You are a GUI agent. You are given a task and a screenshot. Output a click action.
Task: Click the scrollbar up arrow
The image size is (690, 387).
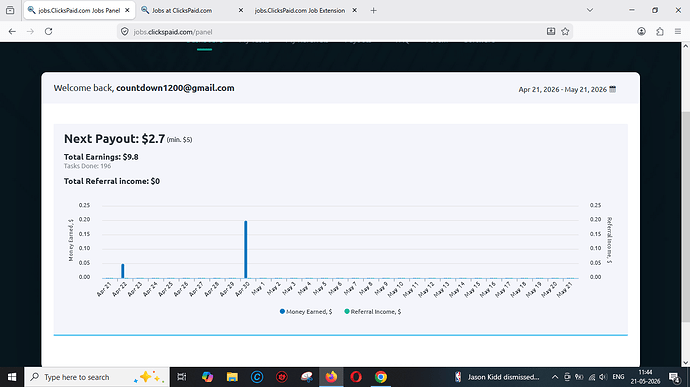click(686, 46)
